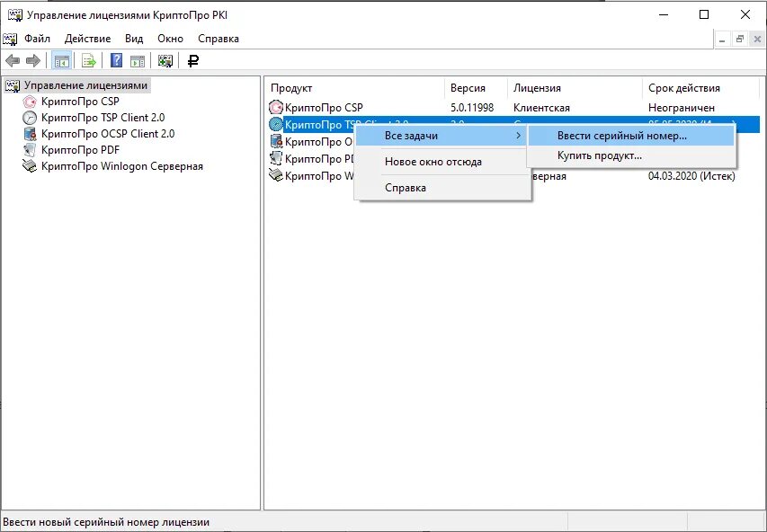The image size is (767, 532).
Task: Click the selected TSP Client row icon
Action: [x=276, y=124]
